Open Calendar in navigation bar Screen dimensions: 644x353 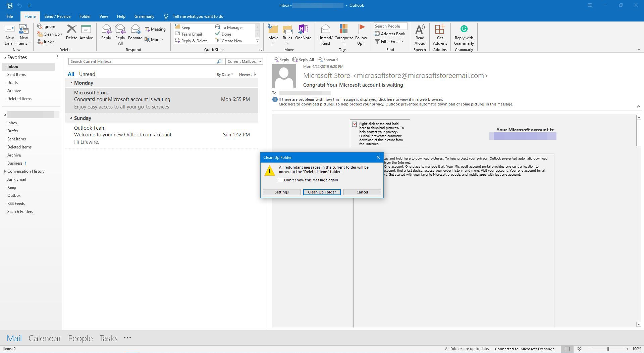45,338
